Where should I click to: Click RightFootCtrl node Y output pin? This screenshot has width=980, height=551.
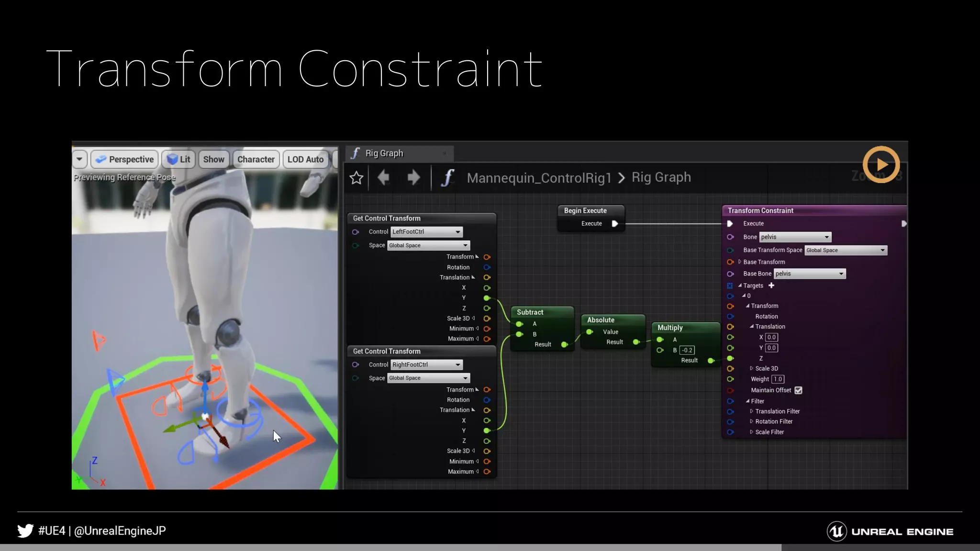487,430
